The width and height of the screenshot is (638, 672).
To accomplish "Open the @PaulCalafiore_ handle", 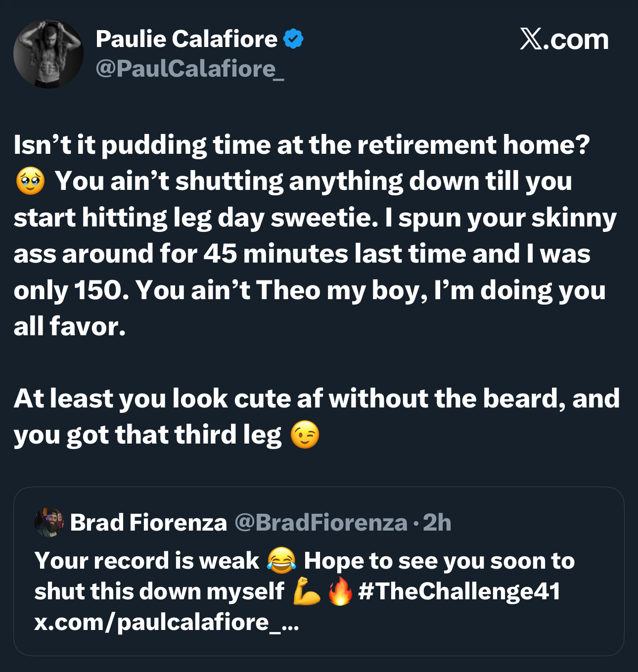I will click(190, 68).
